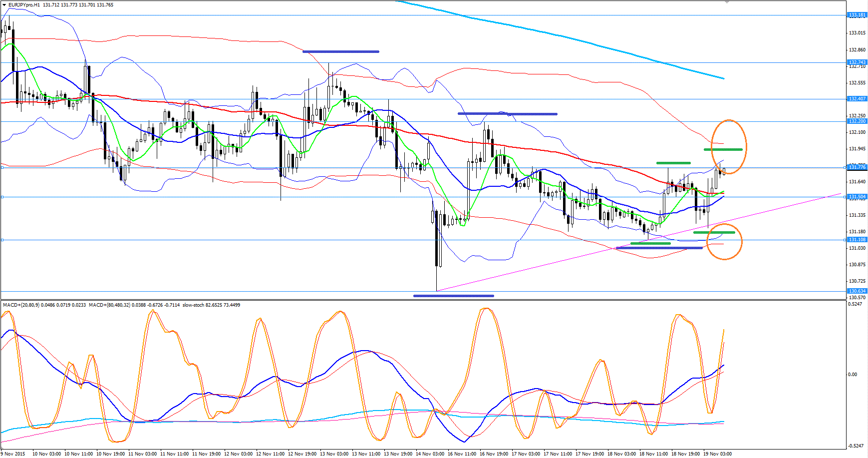The width and height of the screenshot is (868, 458).
Task: Select the 130.634 bottom price level tag
Action: coord(857,291)
